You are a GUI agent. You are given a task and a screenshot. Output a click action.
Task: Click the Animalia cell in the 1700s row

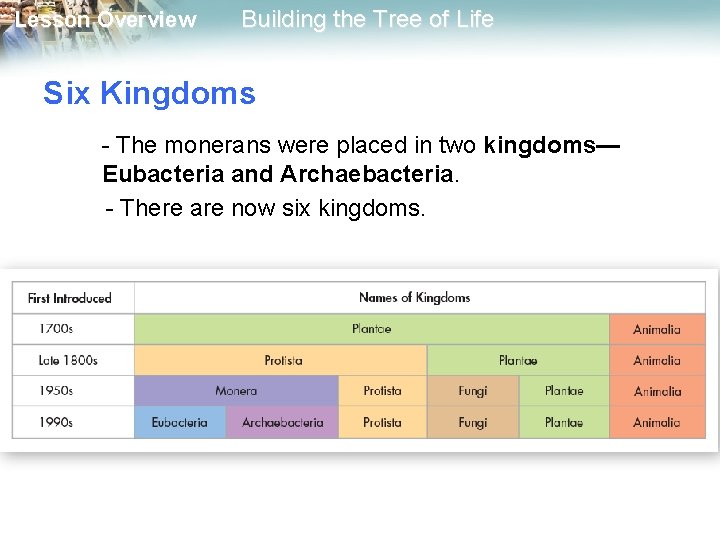coord(658,329)
